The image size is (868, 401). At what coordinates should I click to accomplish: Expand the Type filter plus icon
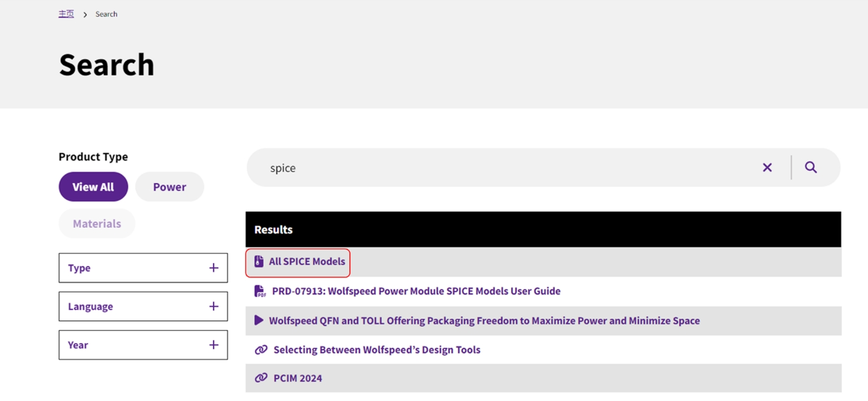(x=213, y=268)
